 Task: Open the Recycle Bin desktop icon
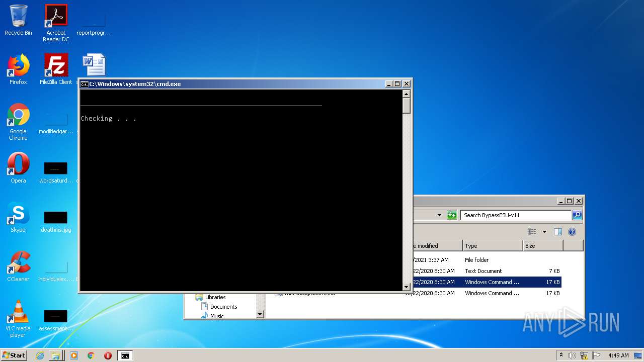(x=18, y=21)
